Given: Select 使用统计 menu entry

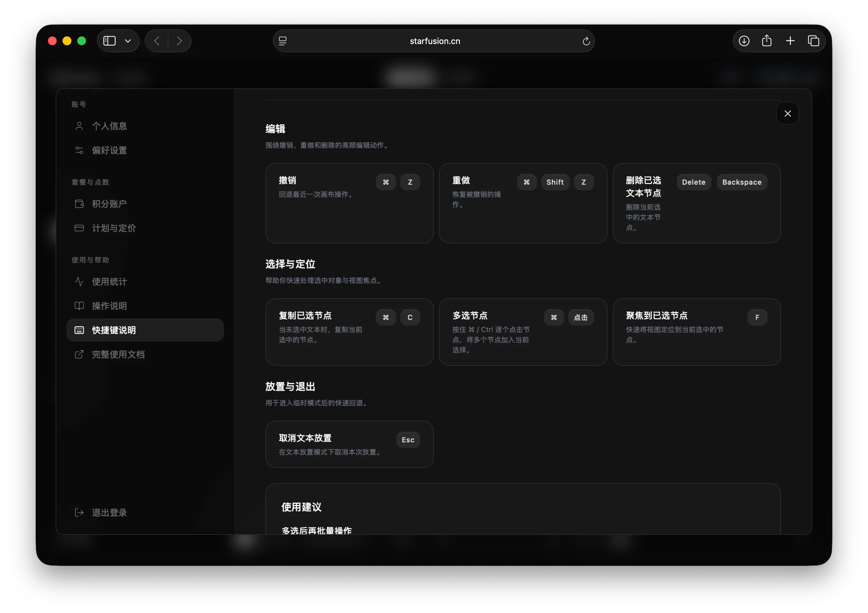Looking at the screenshot, I should [145, 282].
